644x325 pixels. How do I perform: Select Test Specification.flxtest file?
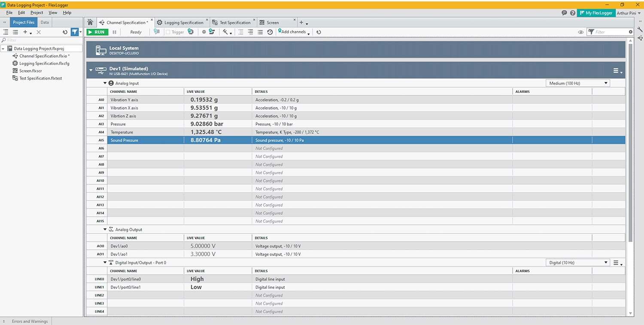pos(37,78)
